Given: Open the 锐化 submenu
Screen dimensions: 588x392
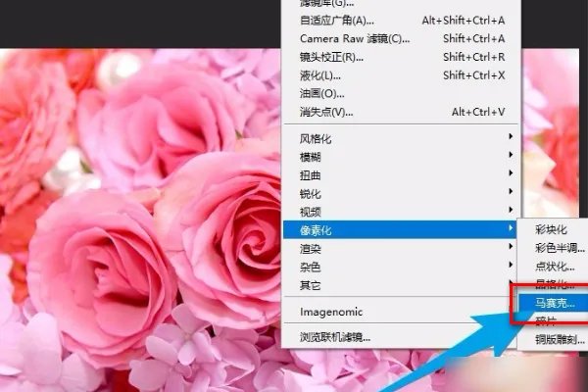Looking at the screenshot, I should (401, 194).
